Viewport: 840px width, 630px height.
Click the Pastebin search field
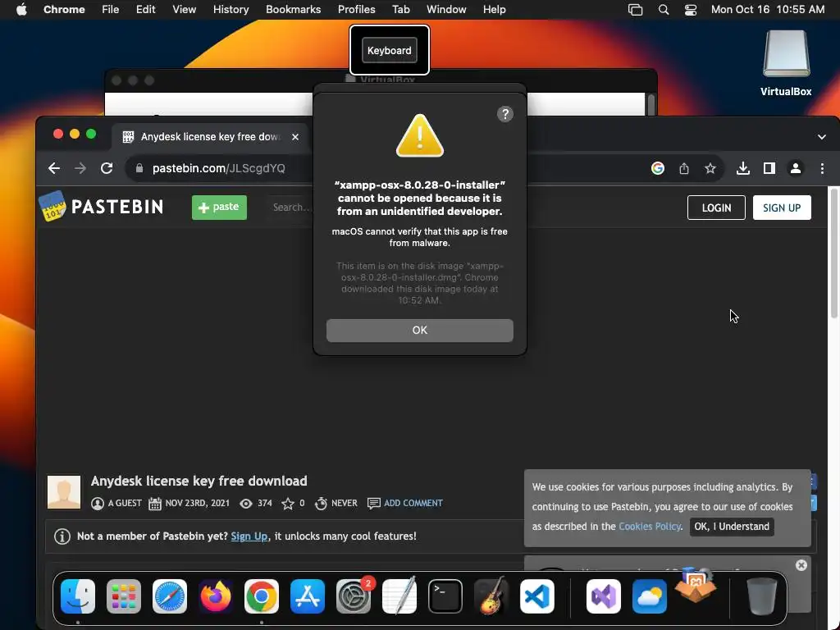click(x=291, y=208)
